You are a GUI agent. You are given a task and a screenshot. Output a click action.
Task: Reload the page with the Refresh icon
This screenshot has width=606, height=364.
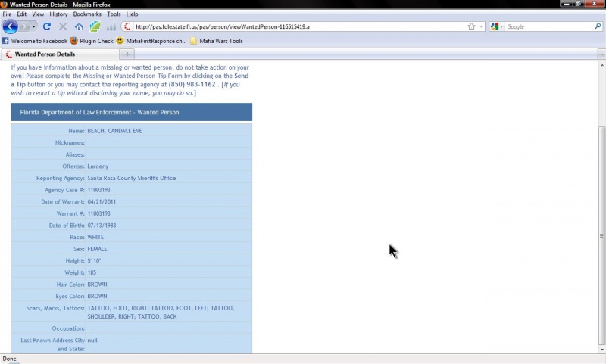click(x=47, y=26)
